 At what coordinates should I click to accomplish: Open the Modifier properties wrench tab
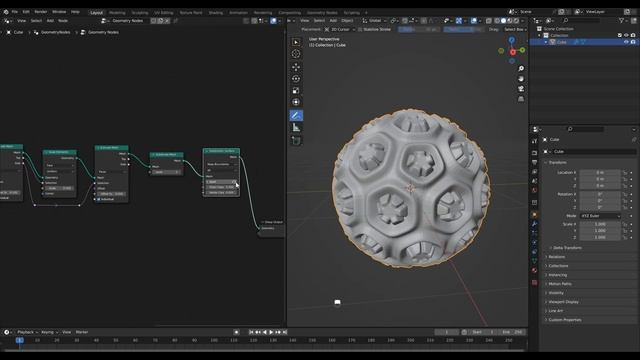(x=534, y=224)
